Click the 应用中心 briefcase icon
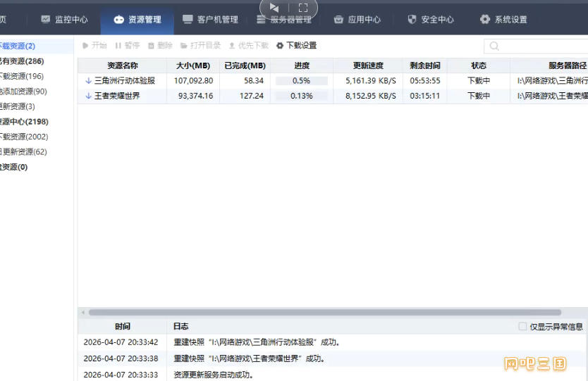 [x=338, y=20]
